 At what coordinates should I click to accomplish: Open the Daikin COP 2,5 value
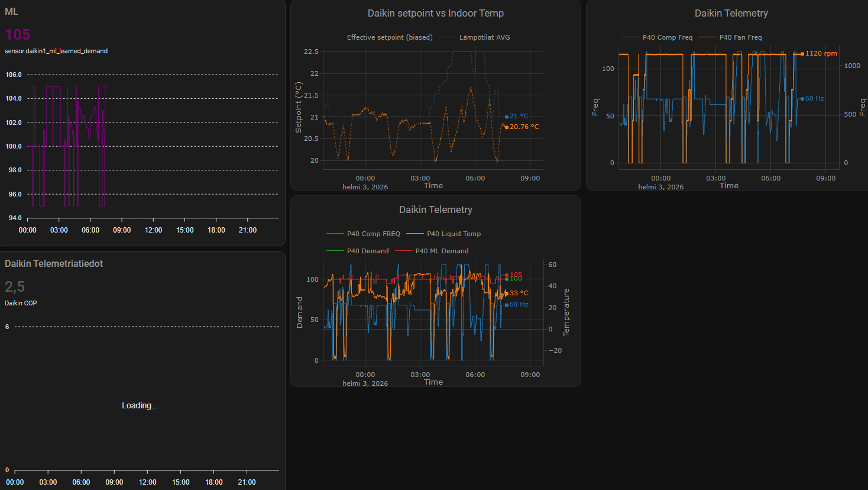tap(15, 287)
